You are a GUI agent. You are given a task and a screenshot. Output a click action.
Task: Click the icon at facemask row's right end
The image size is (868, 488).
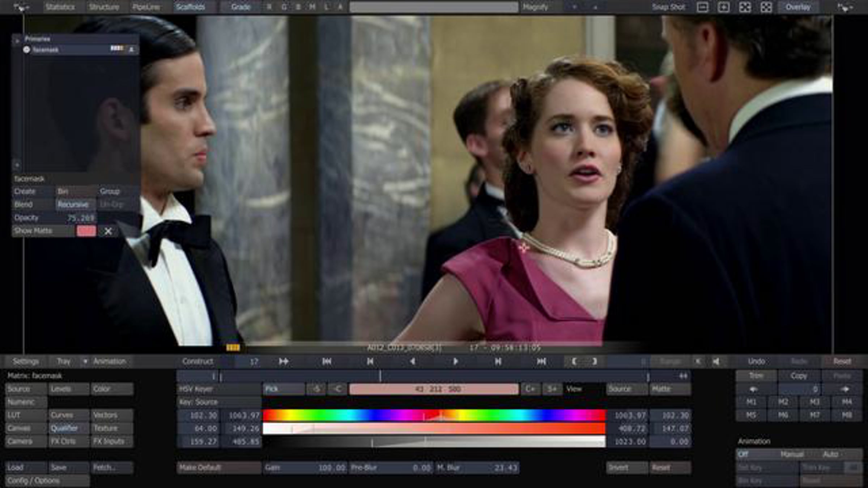click(x=132, y=49)
